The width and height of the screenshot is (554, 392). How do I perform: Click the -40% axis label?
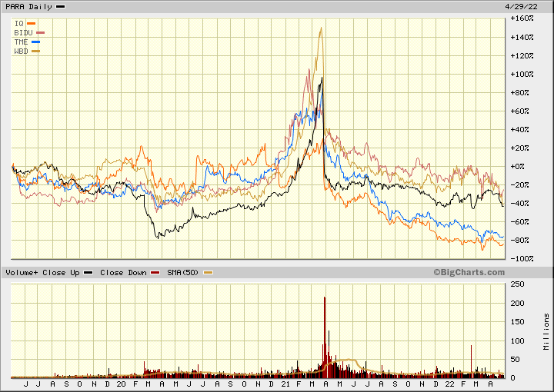[519, 203]
